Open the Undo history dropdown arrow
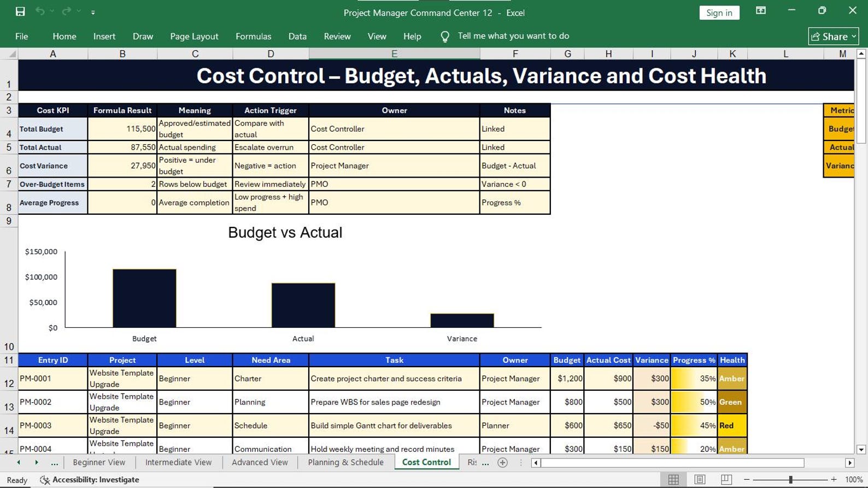The image size is (868, 488). (52, 11)
